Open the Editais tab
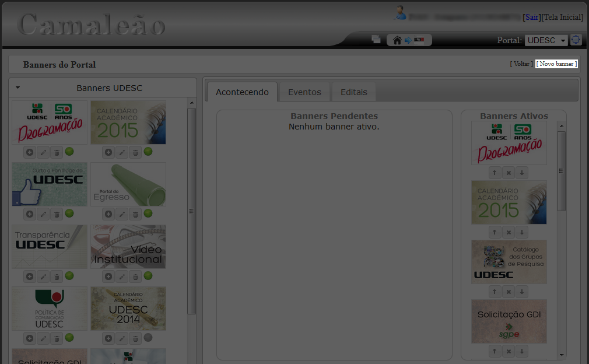The width and height of the screenshot is (589, 364). tap(354, 92)
